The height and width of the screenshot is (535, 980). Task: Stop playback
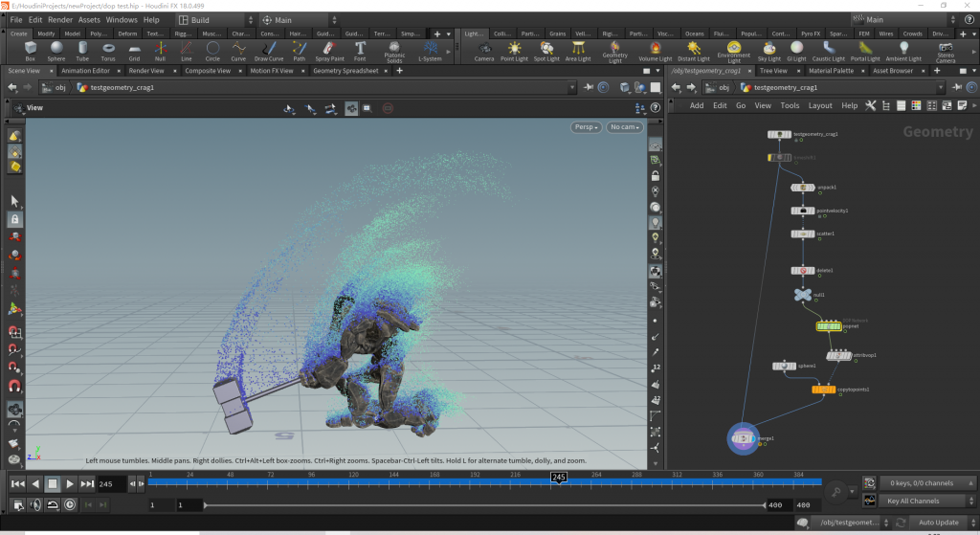[53, 483]
